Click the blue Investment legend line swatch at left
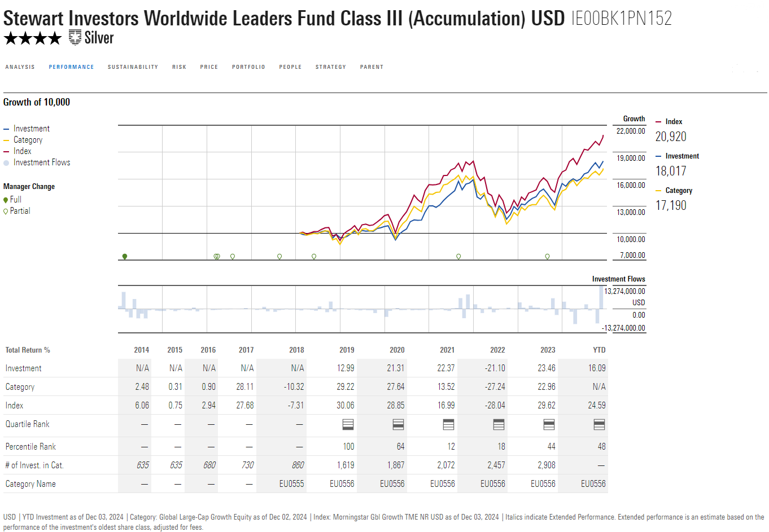 pos(6,129)
